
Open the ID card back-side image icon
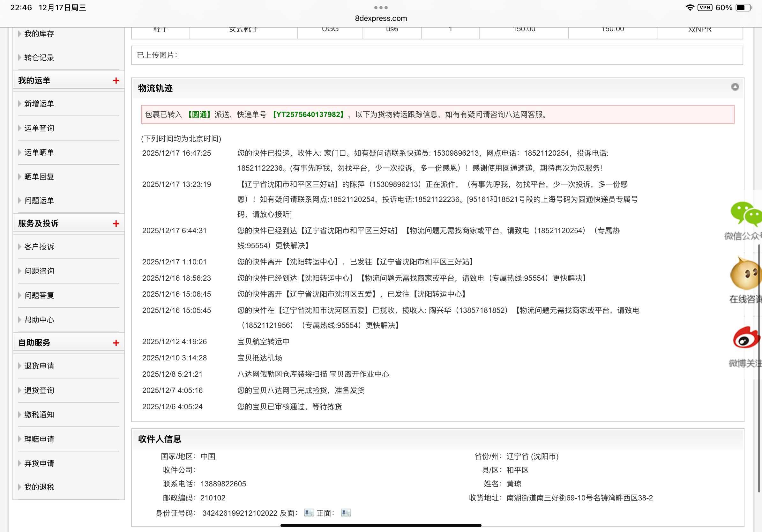click(309, 513)
